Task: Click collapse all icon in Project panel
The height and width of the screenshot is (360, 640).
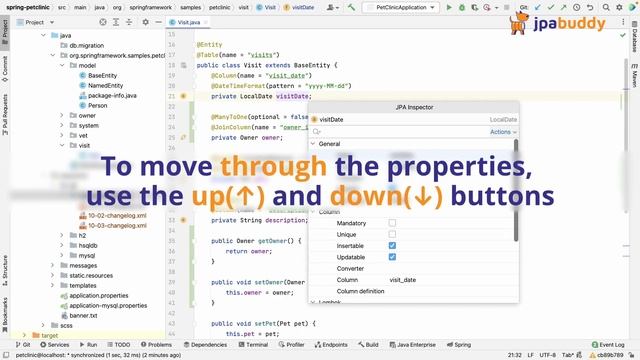Action: pyautogui.click(x=129, y=22)
